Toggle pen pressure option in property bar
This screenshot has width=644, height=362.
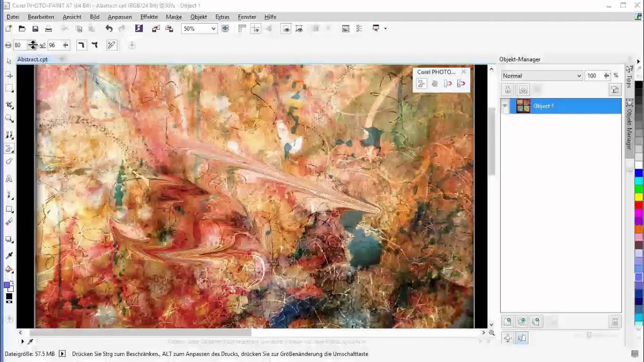pyautogui.click(x=112, y=45)
